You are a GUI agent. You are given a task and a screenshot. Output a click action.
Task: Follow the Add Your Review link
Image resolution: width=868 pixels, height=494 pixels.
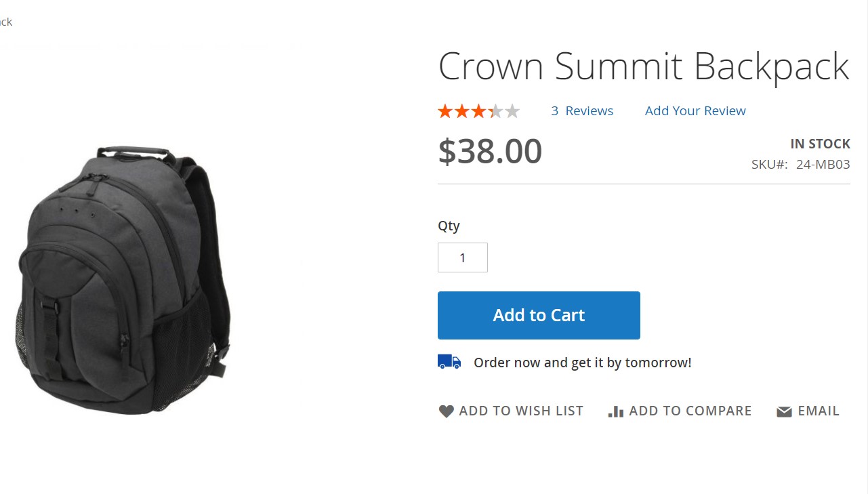[x=695, y=111]
